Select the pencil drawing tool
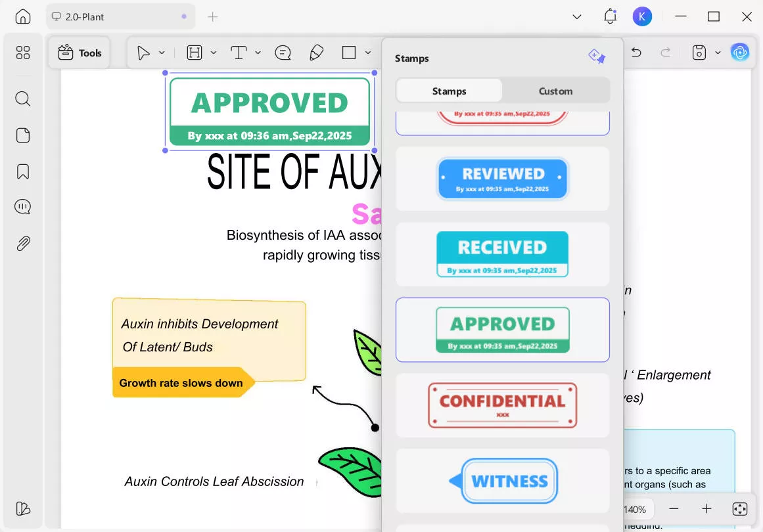Viewport: 763px width, 532px height. [x=316, y=53]
